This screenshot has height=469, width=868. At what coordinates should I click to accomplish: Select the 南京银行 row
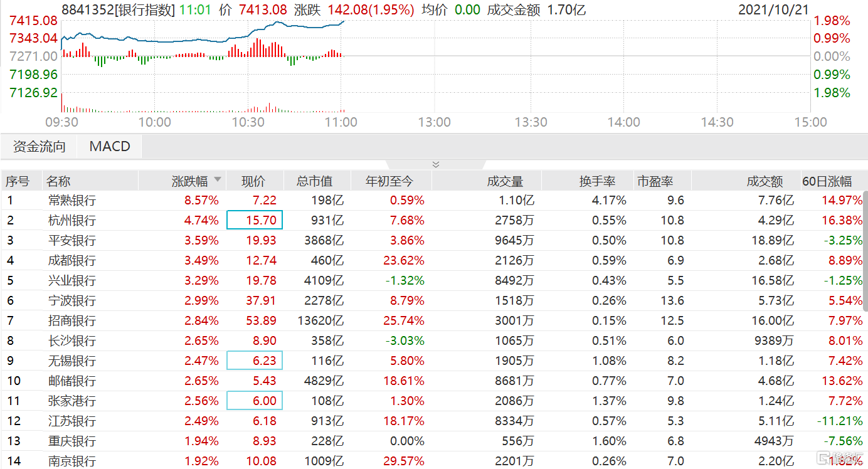coord(431,461)
